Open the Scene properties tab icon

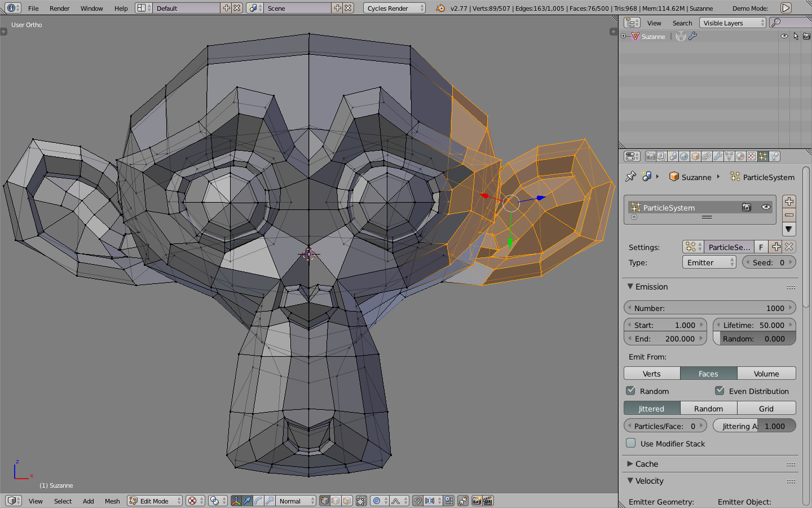pyautogui.click(x=673, y=156)
